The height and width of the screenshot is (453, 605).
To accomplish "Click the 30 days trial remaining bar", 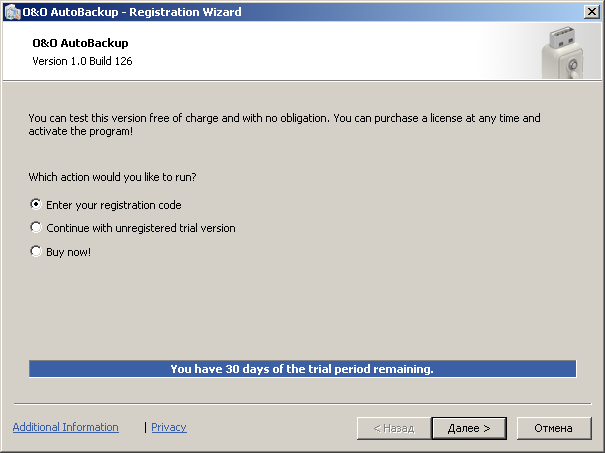I will click(x=302, y=369).
